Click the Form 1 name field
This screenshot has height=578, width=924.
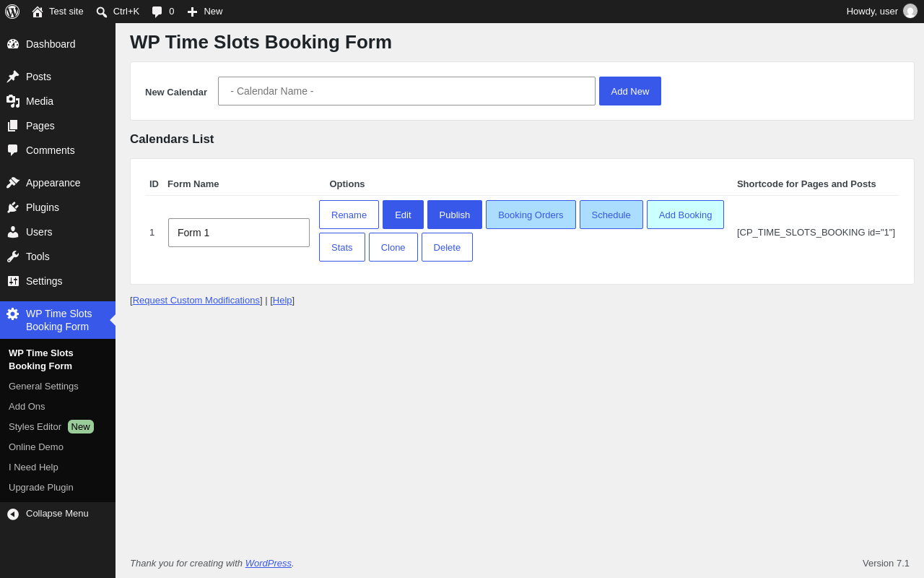(239, 233)
